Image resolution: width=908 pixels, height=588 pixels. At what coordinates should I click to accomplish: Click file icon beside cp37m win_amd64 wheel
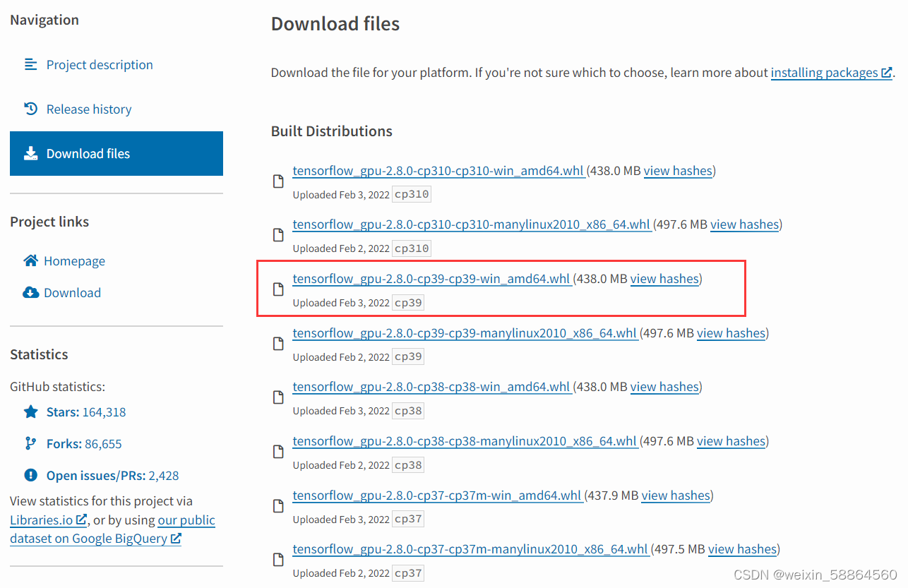278,506
